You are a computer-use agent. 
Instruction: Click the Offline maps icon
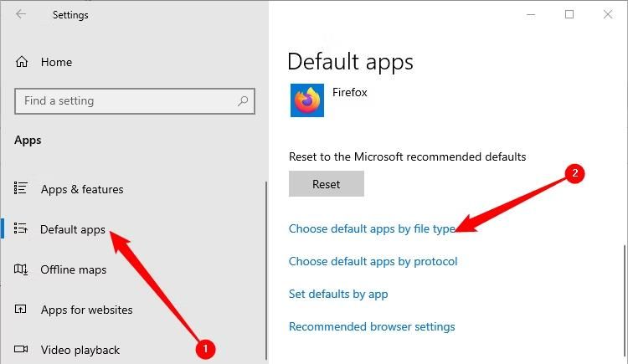[x=22, y=269]
